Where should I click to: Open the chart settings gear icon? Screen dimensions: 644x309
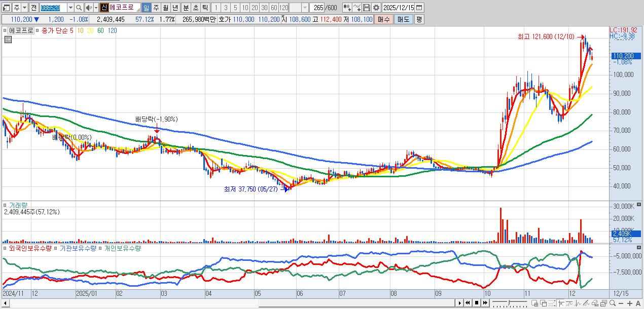(376, 8)
